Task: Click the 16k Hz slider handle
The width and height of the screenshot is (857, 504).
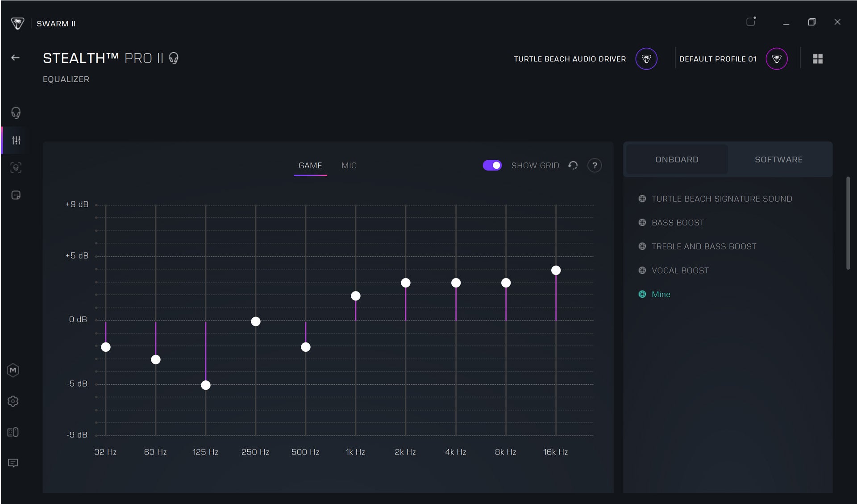Action: tap(556, 270)
